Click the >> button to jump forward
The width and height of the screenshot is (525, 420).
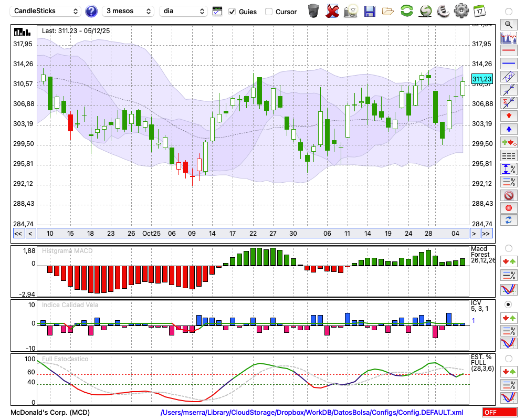click(x=486, y=234)
